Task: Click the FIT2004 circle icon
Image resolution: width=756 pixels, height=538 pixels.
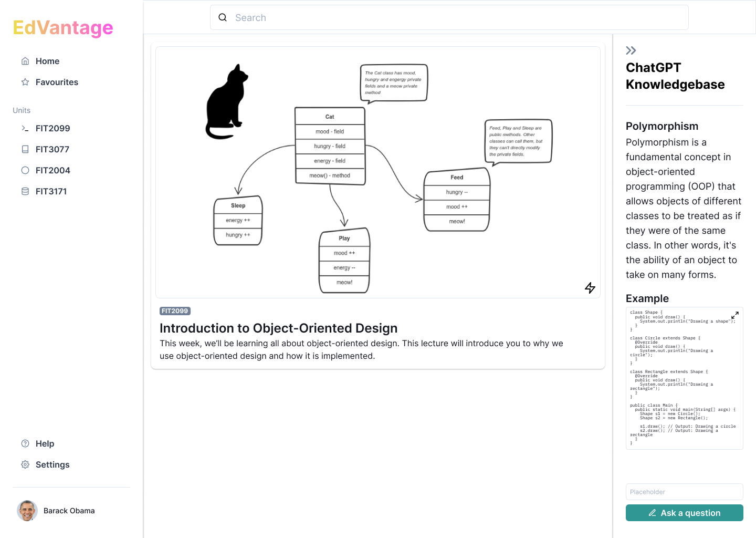Action: pos(25,170)
